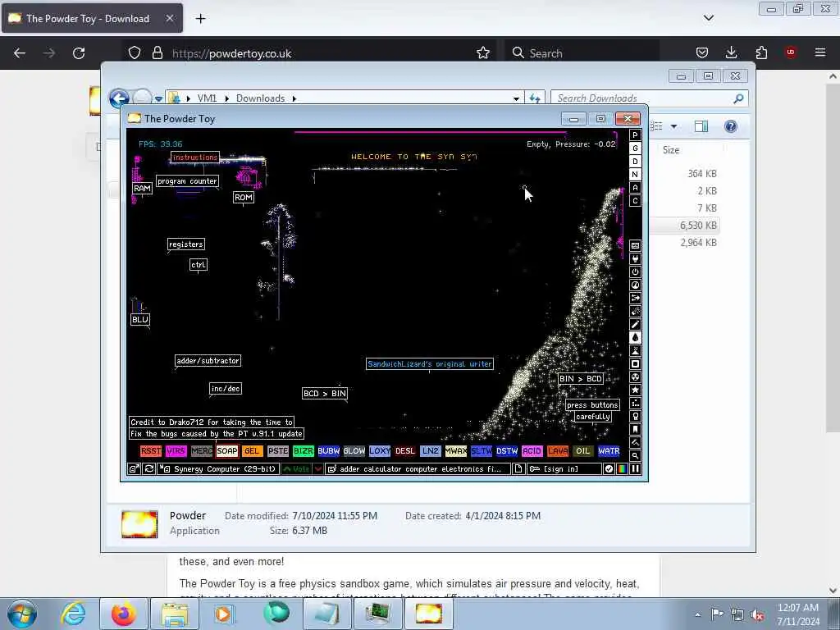840x630 pixels.
Task: Open the Favorites bookmark category icon
Action: tap(636, 429)
